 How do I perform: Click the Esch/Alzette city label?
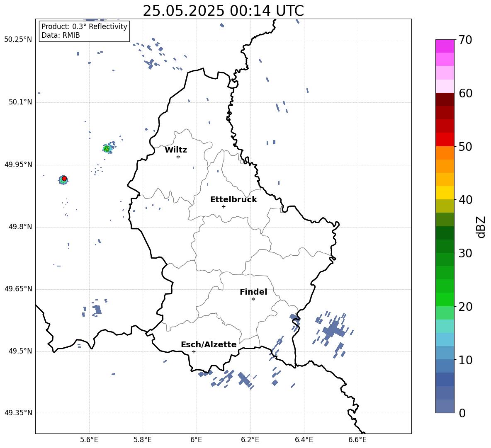(x=209, y=344)
